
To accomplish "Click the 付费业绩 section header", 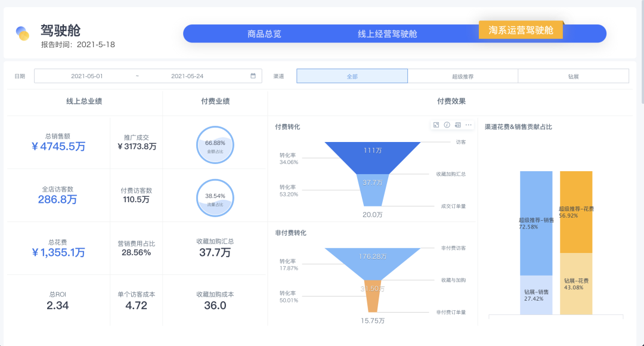I will pos(215,101).
